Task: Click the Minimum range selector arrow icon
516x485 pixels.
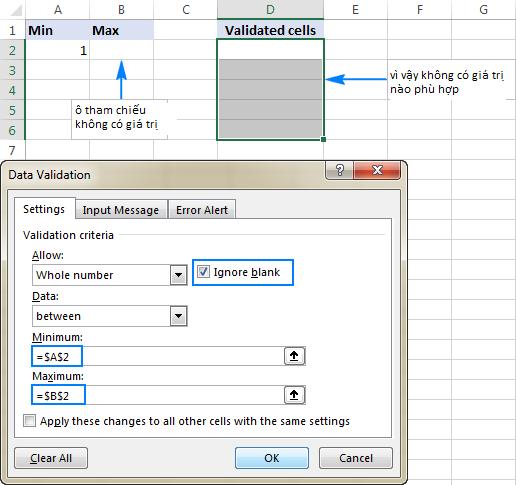Action: [x=294, y=356]
